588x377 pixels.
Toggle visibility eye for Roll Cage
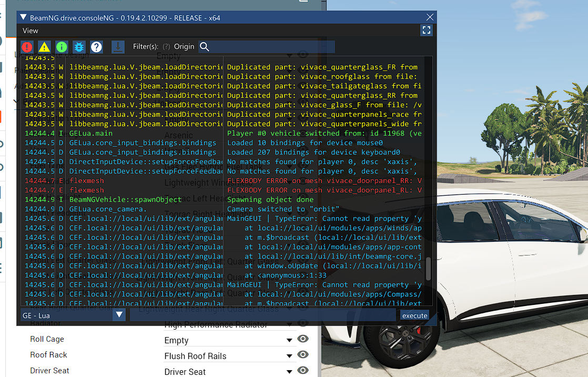pos(303,339)
